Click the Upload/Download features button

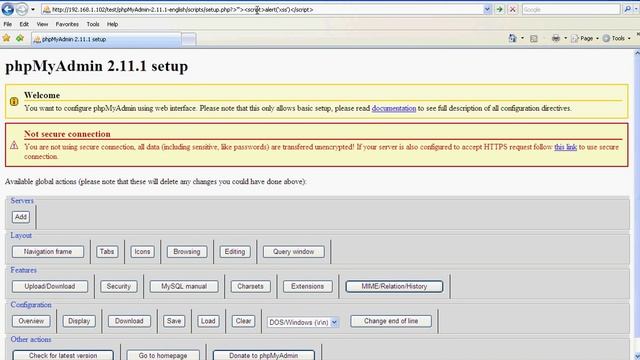[50, 287]
